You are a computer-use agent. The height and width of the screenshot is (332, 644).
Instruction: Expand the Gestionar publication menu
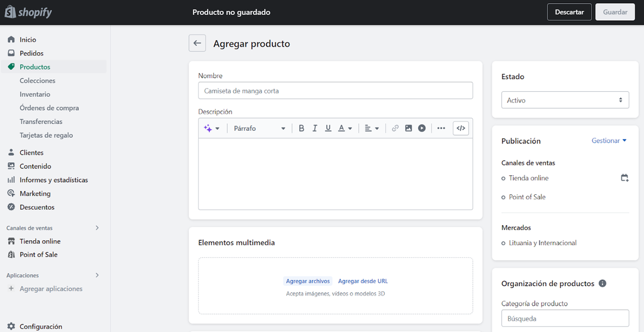tap(609, 141)
